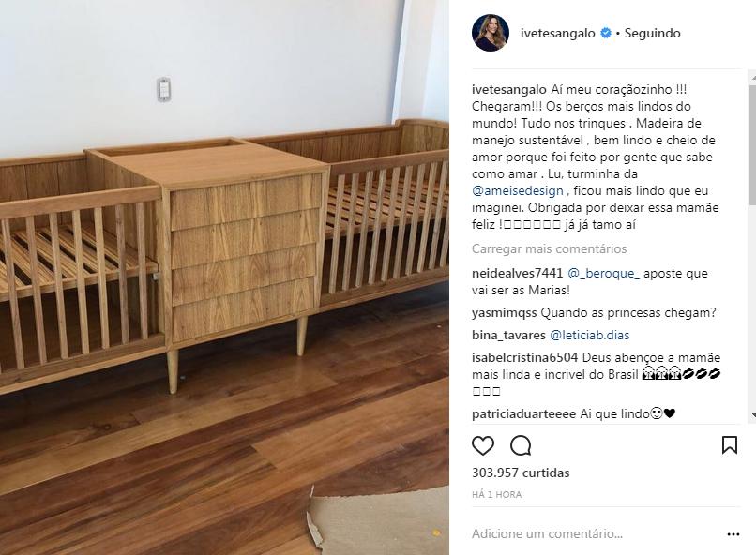The image size is (756, 555).
Task: Open the @leticiab.dias mention link
Action: pyautogui.click(x=589, y=336)
